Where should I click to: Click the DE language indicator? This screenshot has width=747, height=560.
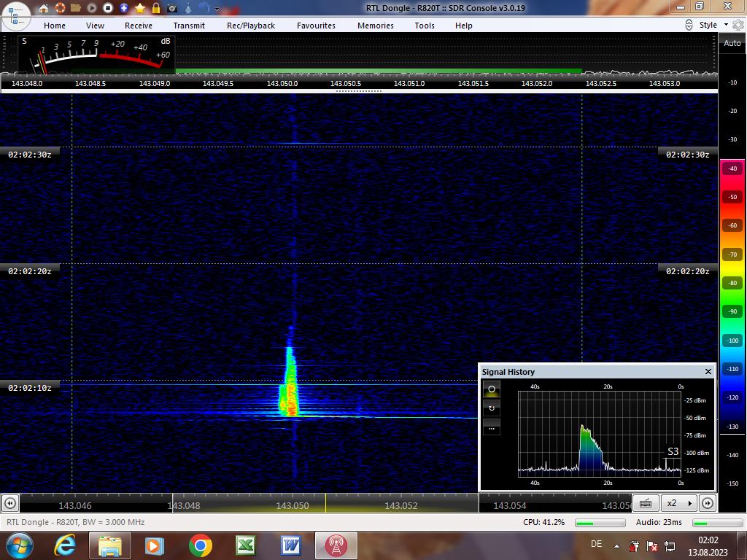[x=596, y=544]
